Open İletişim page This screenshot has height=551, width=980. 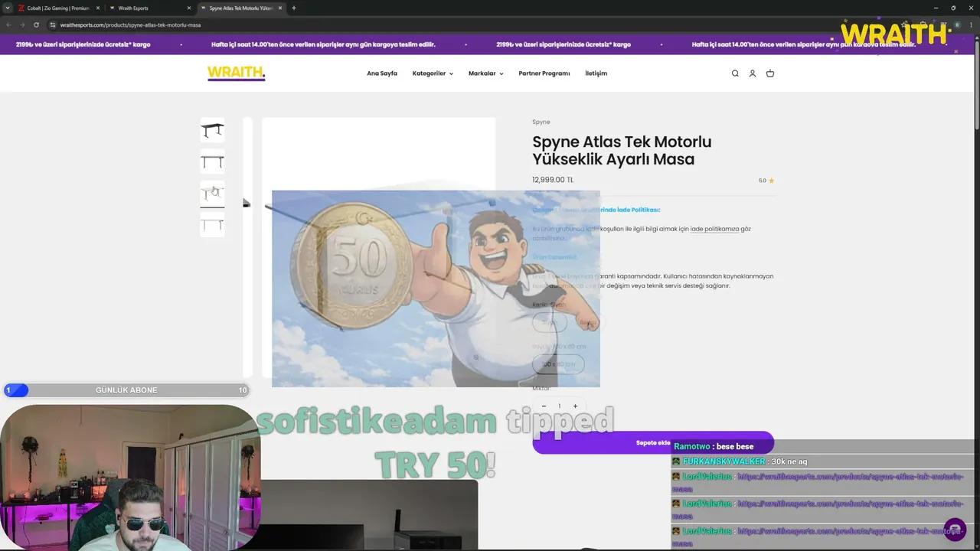pyautogui.click(x=596, y=73)
